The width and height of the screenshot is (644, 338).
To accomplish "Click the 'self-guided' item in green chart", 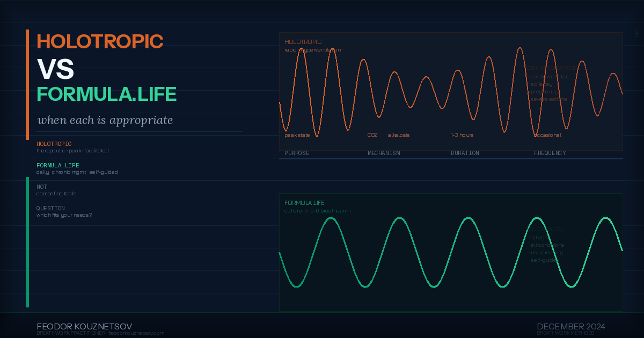I will [544, 260].
